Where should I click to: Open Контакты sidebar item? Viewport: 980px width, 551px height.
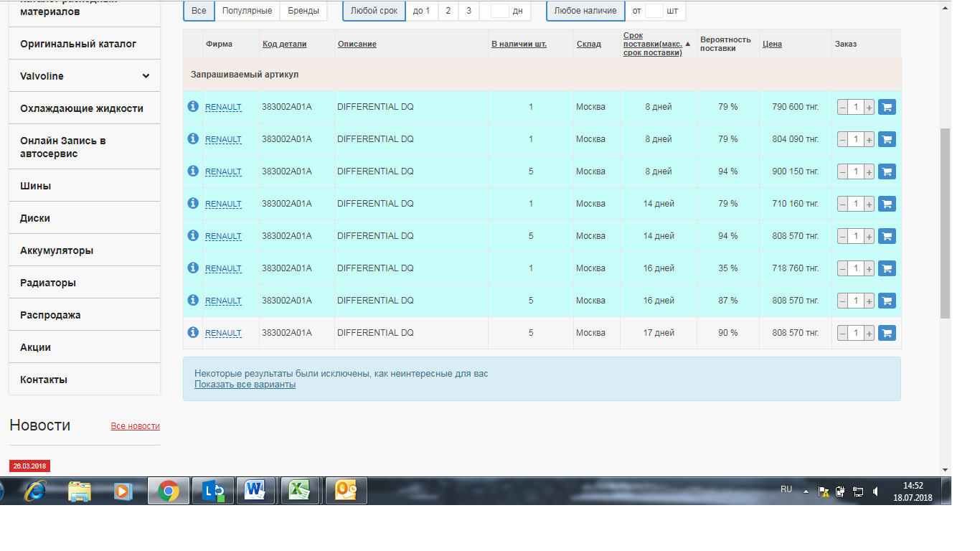tap(85, 380)
